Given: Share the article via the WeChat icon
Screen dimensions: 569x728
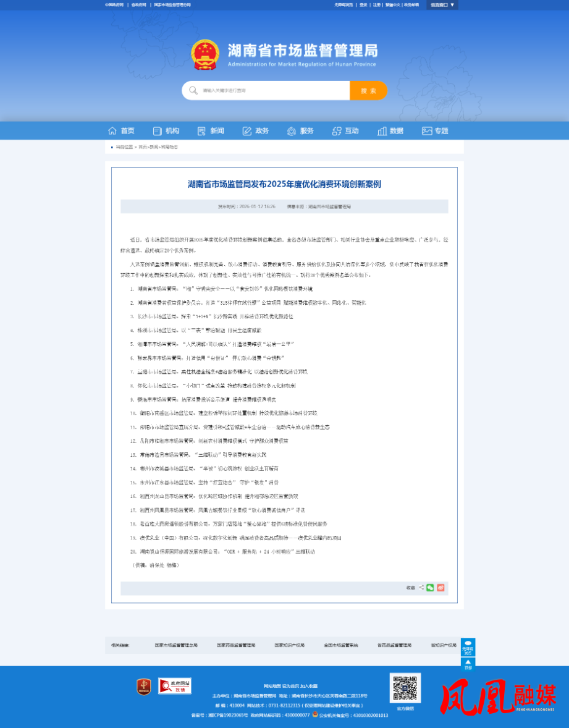Looking at the screenshot, I should coord(430,587).
